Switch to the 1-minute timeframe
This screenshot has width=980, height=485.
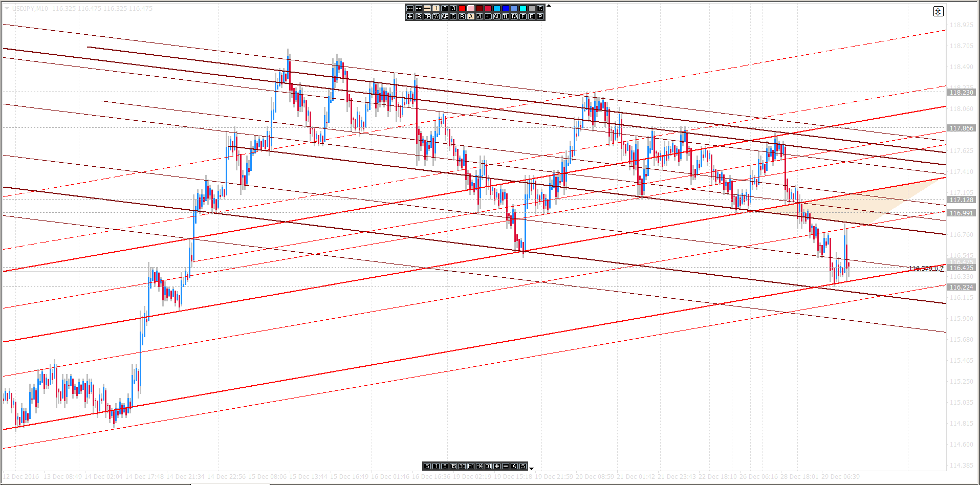coord(436,466)
